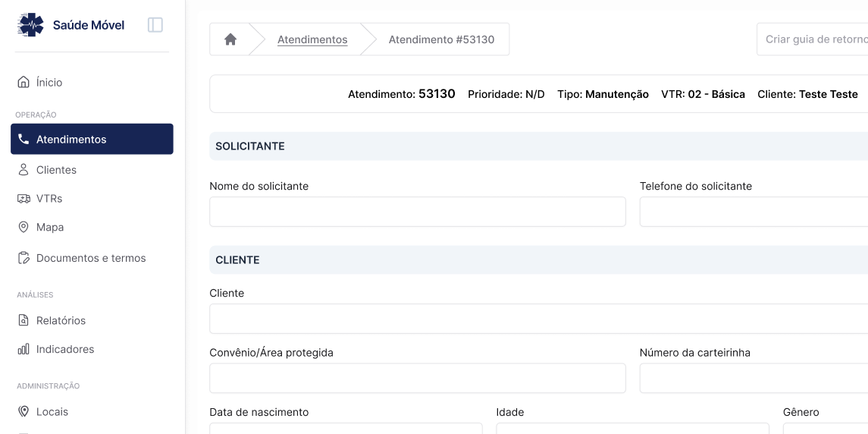This screenshot has height=434, width=868.
Task: Focus the Telefone do solicitante field
Action: coord(754,212)
